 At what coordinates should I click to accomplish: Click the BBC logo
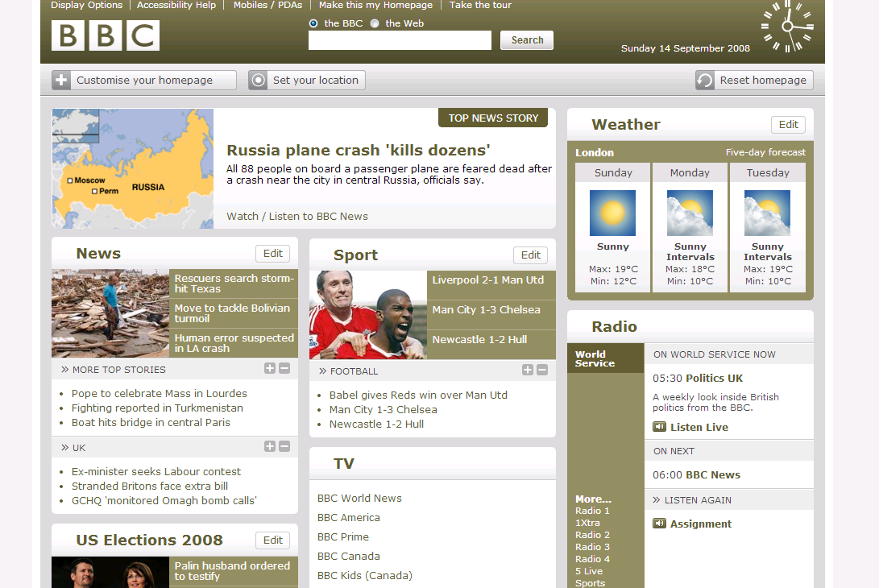[106, 35]
